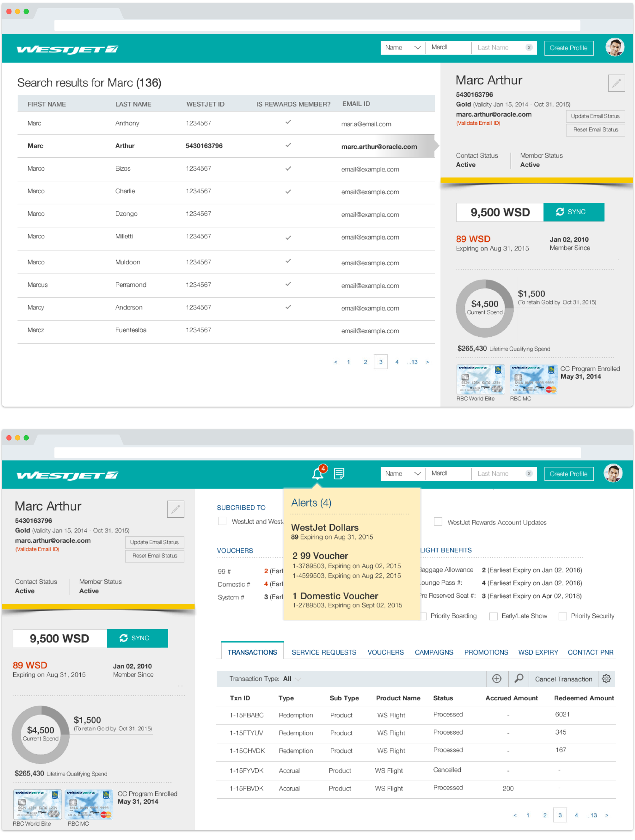Click first name field in lower window search
Image resolution: width=635 pixels, height=840 pixels.
[x=448, y=474]
